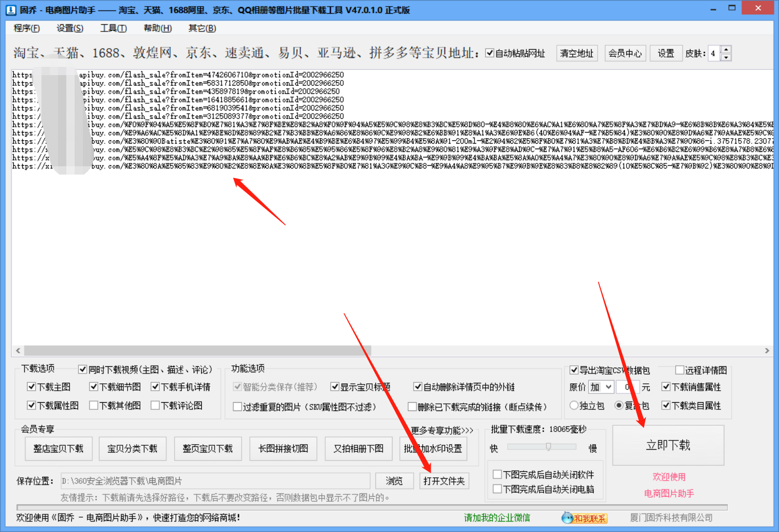This screenshot has width=779, height=532.
Task: Open 会员中心 button
Action: click(x=625, y=53)
